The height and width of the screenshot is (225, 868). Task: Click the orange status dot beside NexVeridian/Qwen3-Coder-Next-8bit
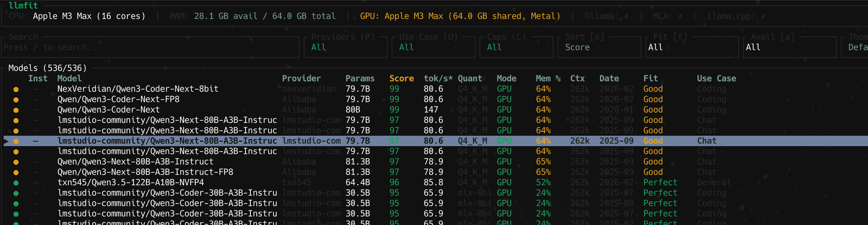(x=16, y=89)
